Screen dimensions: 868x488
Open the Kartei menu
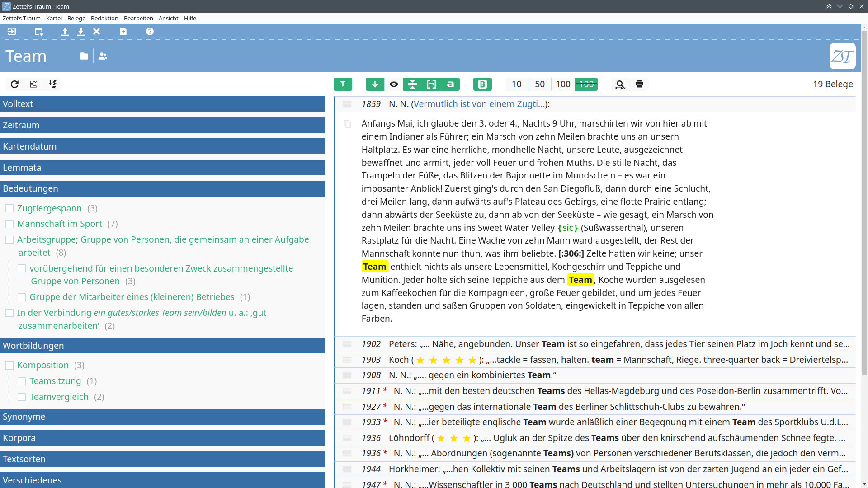[x=54, y=18]
